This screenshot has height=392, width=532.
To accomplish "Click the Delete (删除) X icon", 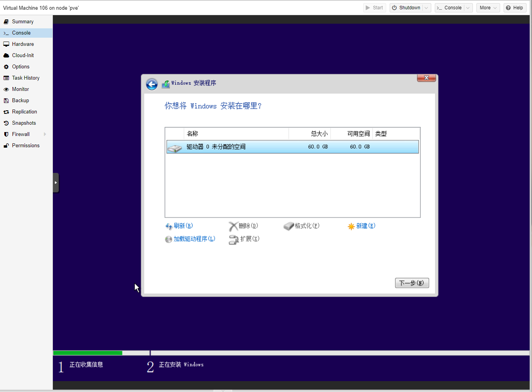I will pyautogui.click(x=233, y=226).
